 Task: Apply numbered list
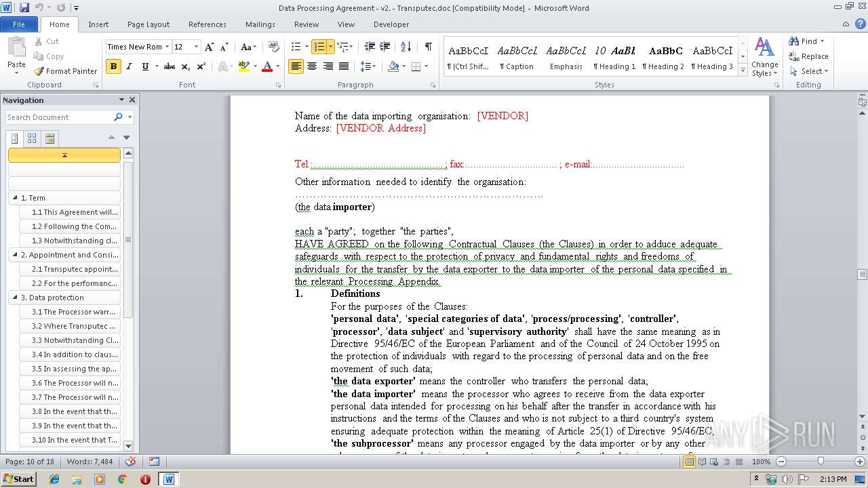319,47
